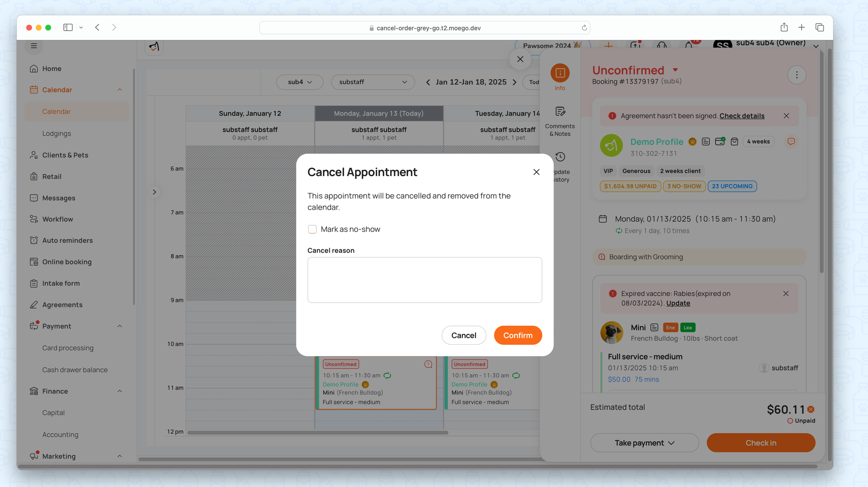Go to Online booking menu item
Image resolution: width=868 pixels, height=487 pixels.
coord(67,262)
